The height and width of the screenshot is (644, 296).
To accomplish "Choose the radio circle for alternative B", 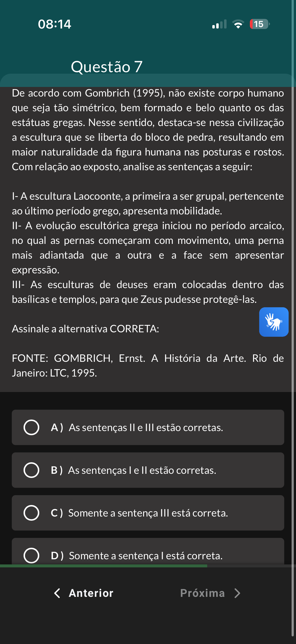I will tap(31, 470).
